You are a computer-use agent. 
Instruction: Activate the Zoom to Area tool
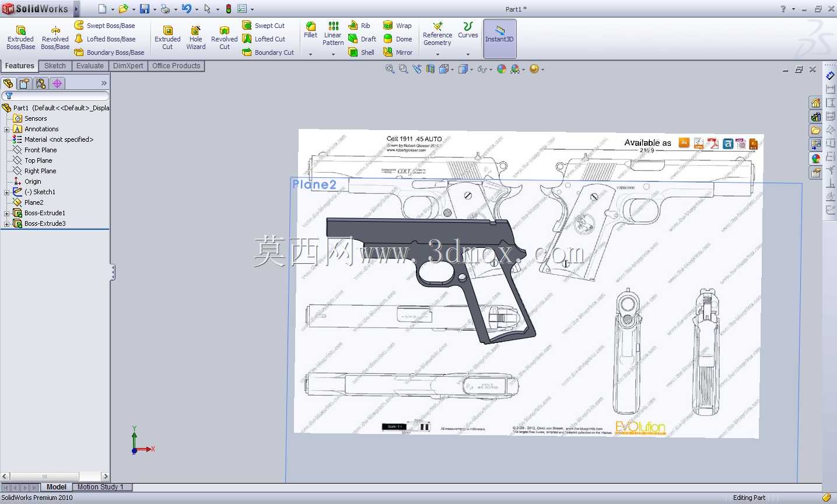point(403,69)
